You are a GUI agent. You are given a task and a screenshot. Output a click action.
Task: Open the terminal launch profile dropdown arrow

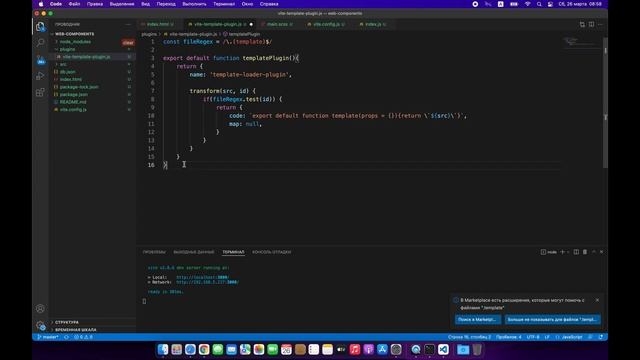[x=568, y=252]
